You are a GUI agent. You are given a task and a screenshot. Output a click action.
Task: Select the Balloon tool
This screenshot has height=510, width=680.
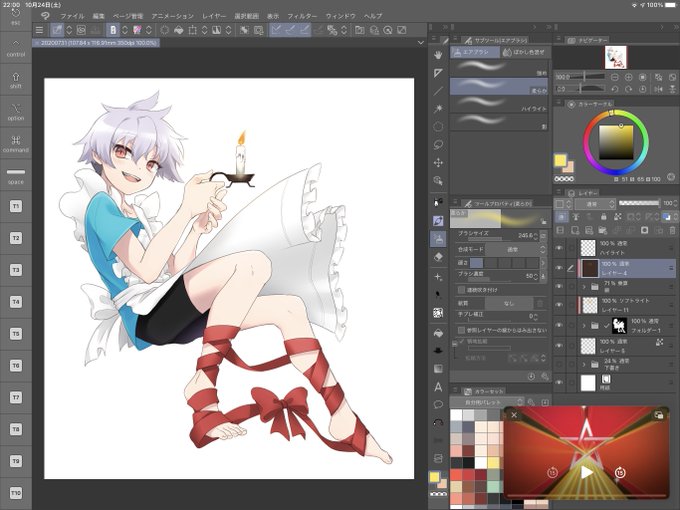[x=438, y=405]
